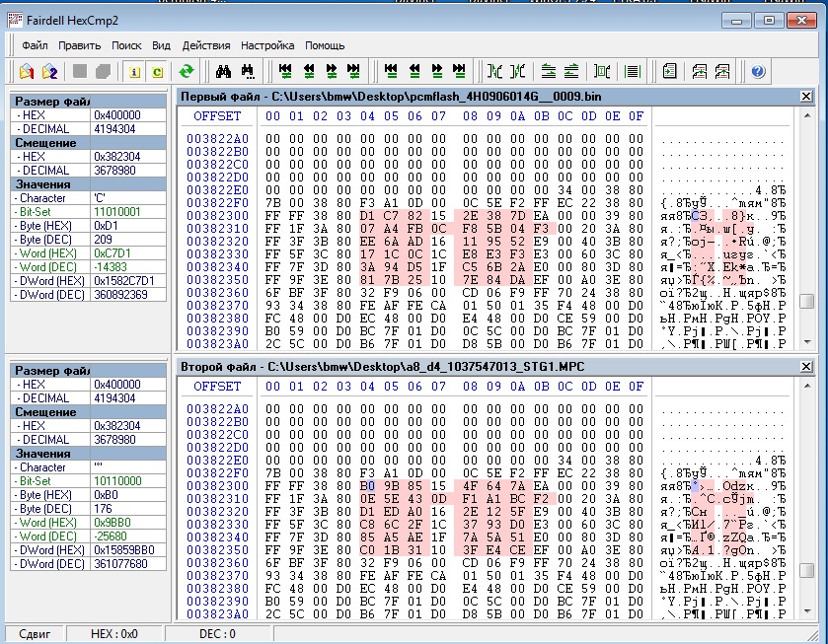Click the open first file icon

(27, 71)
